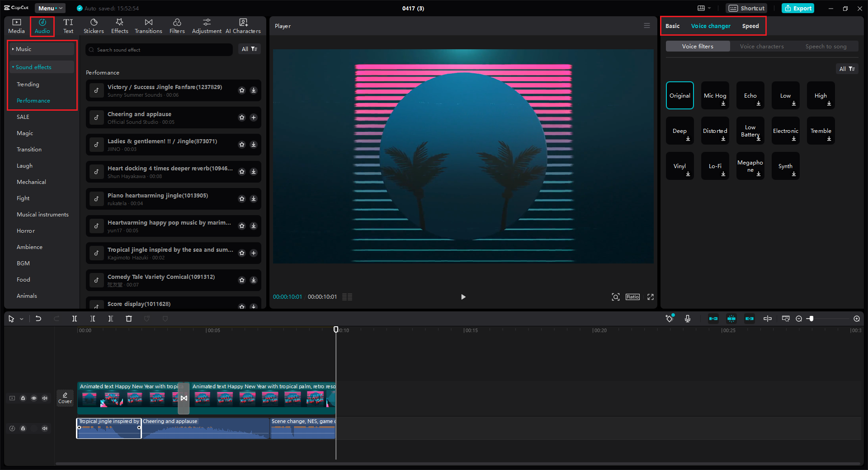Undo the last action
The image size is (868, 470).
tap(38, 319)
